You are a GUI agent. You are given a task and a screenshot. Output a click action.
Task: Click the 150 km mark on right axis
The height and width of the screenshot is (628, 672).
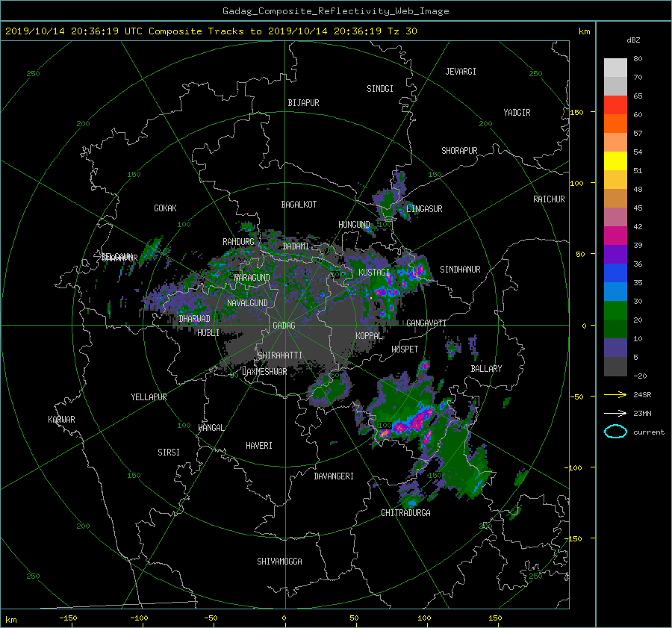(x=577, y=112)
